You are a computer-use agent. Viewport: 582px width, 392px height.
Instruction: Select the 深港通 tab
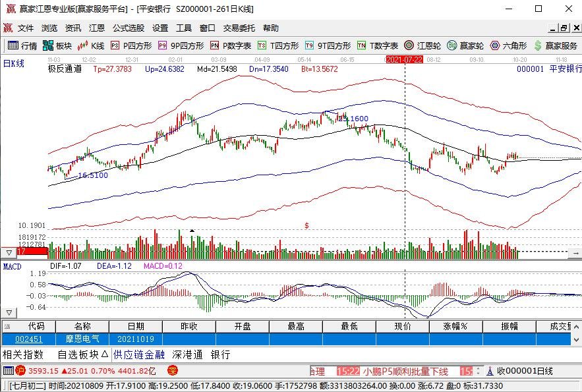click(x=187, y=354)
